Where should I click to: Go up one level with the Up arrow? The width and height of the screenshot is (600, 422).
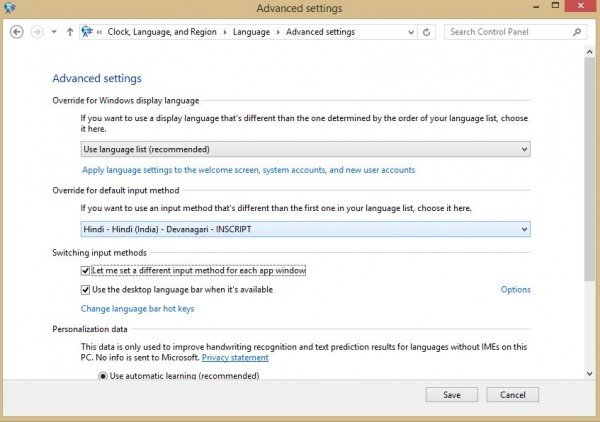click(69, 32)
